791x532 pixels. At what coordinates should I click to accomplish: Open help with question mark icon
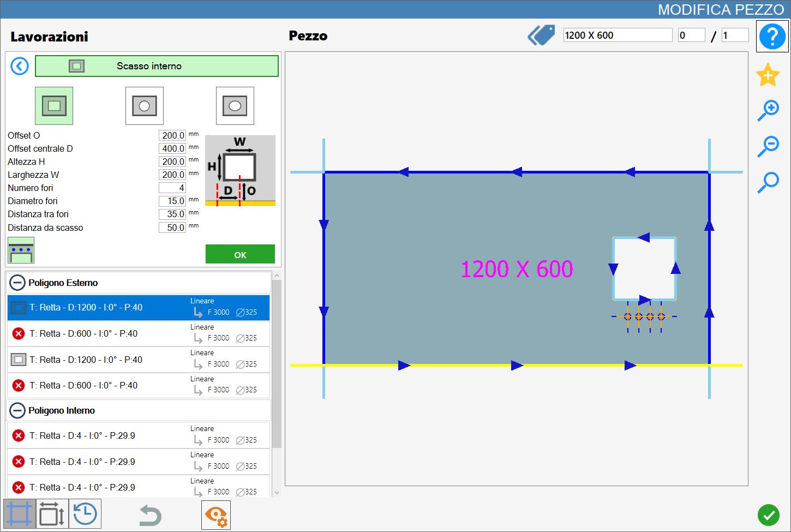(x=772, y=37)
